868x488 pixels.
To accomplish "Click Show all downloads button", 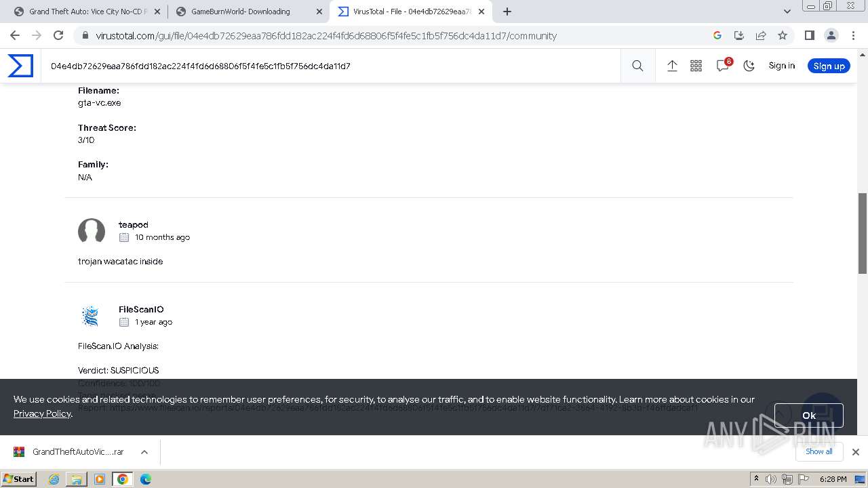I will point(818,451).
